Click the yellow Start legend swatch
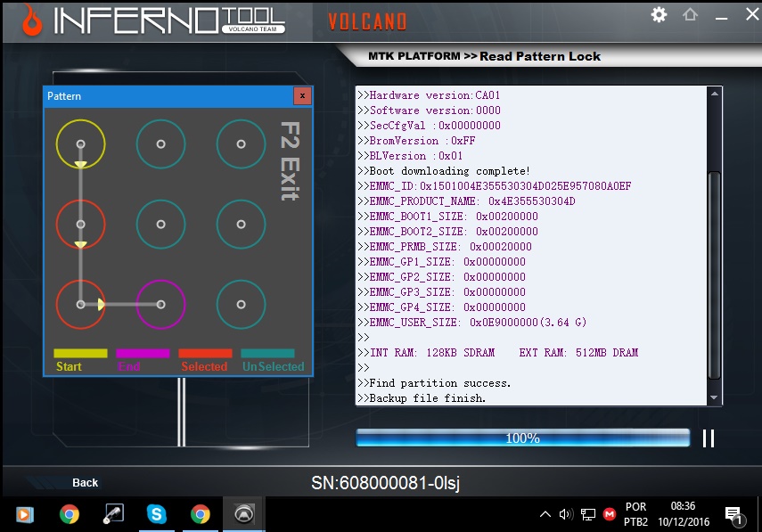 click(81, 353)
